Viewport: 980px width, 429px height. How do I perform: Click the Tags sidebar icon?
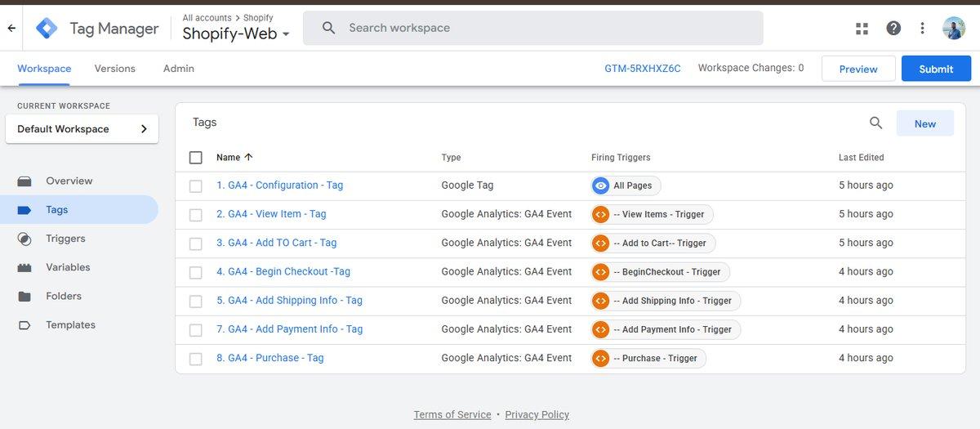pos(24,210)
